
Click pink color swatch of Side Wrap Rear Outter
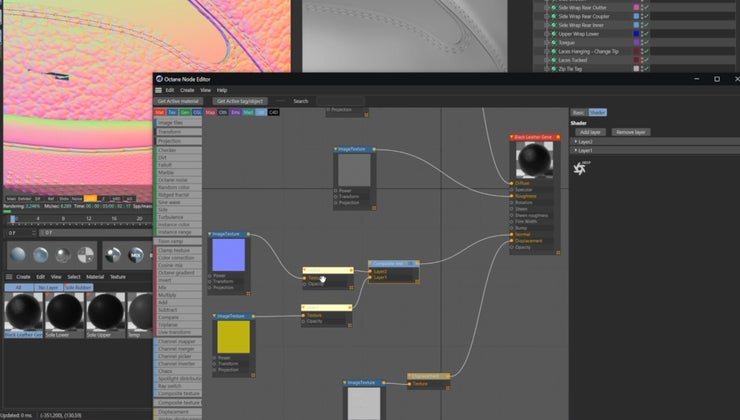[636, 8]
